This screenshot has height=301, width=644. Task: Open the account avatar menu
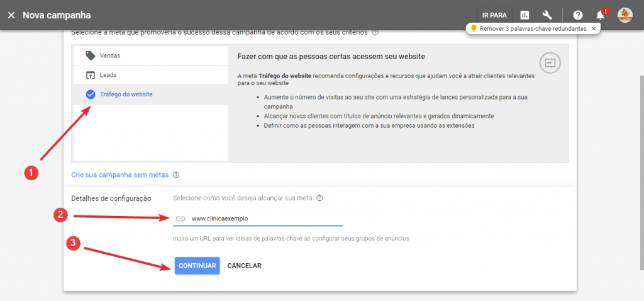tap(625, 15)
